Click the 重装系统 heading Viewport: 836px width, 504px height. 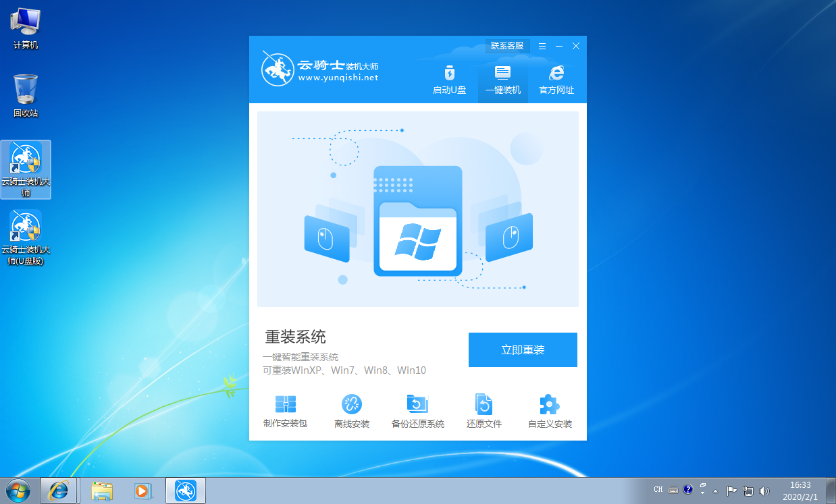295,337
